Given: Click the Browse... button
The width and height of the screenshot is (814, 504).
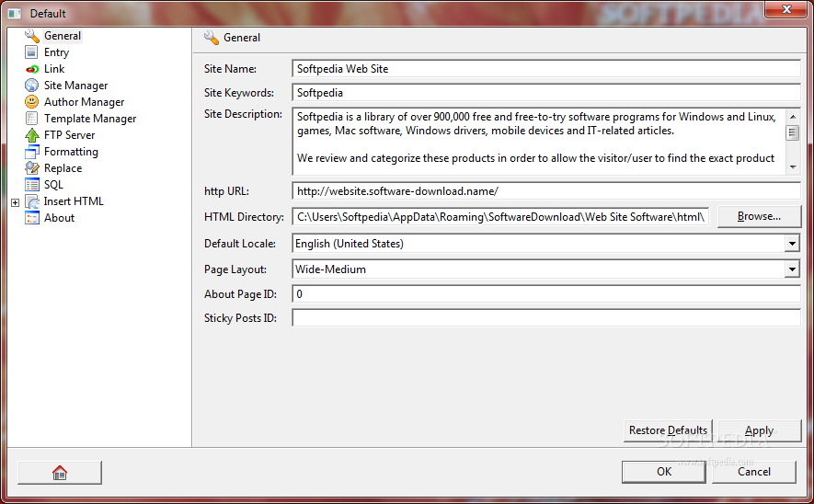Looking at the screenshot, I should (x=759, y=216).
